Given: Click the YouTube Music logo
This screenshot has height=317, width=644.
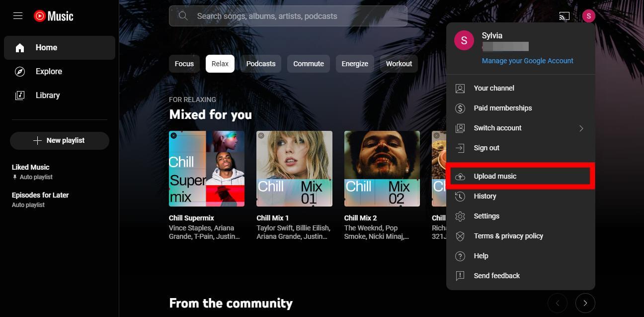Looking at the screenshot, I should click(x=54, y=16).
